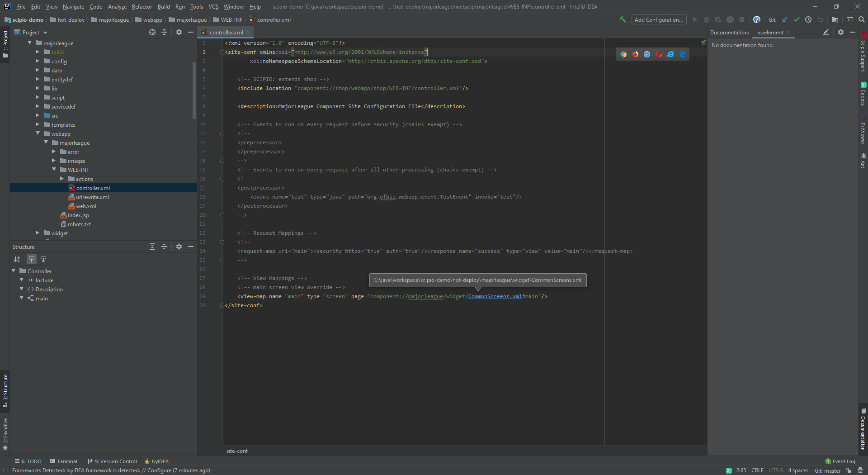
Task: Click Structure panel collapse all icon
Action: coord(164,247)
